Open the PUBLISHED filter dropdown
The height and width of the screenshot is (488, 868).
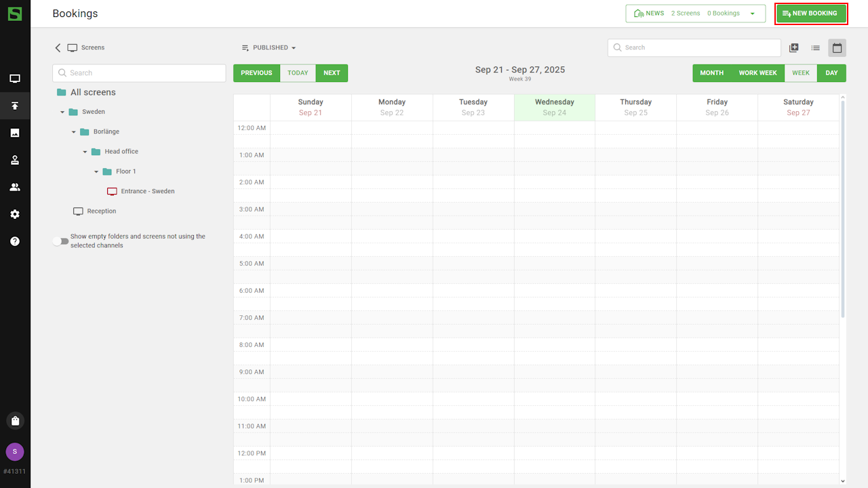coord(269,48)
